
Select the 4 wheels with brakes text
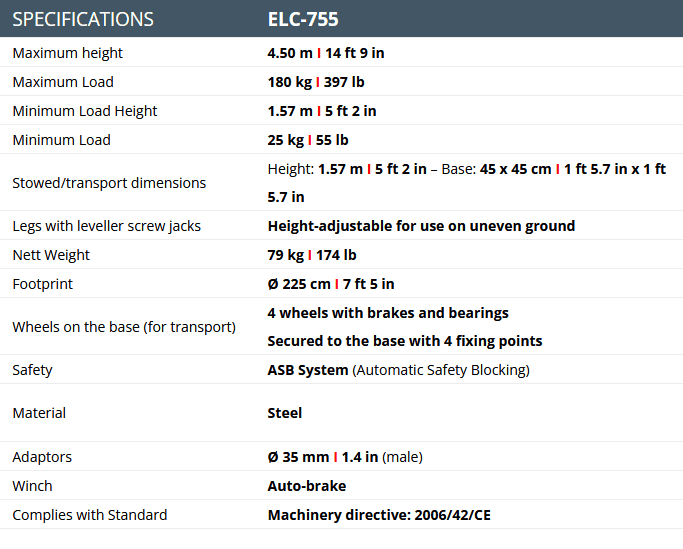tap(388, 313)
